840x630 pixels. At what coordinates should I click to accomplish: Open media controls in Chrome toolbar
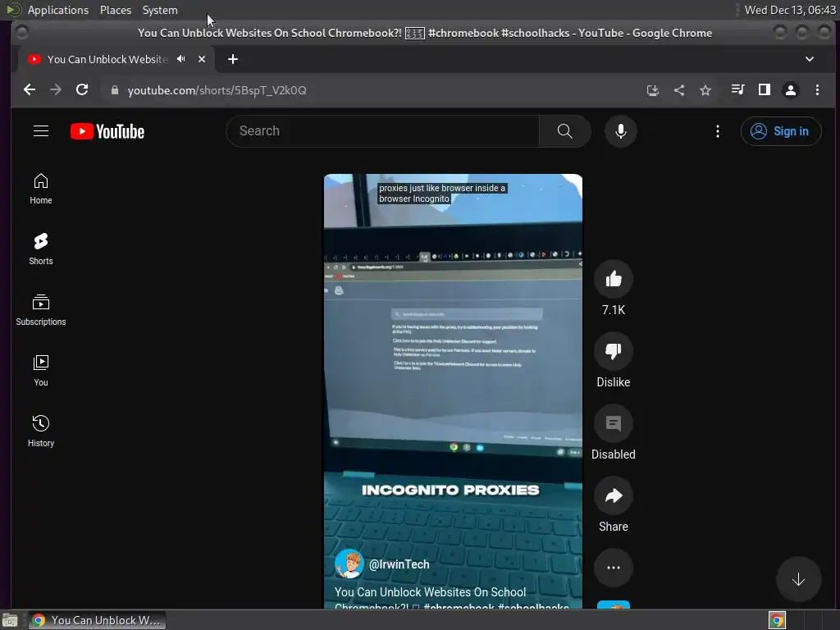[737, 90]
